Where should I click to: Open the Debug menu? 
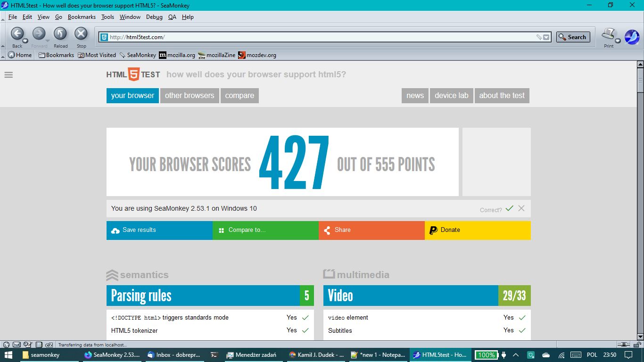tap(154, 17)
